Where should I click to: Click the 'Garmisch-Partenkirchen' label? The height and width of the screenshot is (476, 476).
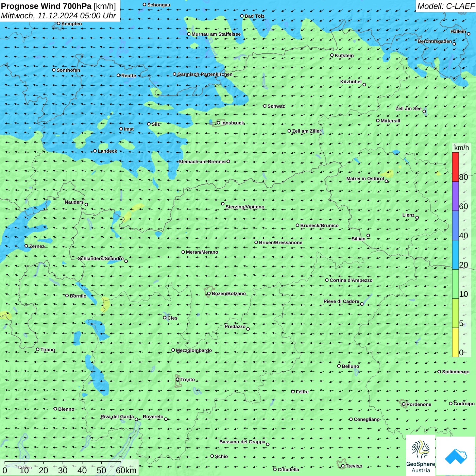(x=205, y=74)
